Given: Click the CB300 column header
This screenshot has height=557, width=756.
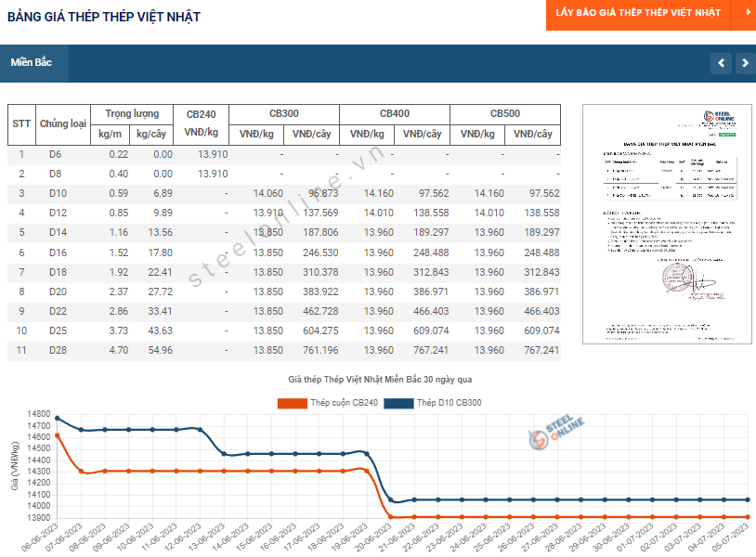Looking at the screenshot, I should (x=284, y=113).
